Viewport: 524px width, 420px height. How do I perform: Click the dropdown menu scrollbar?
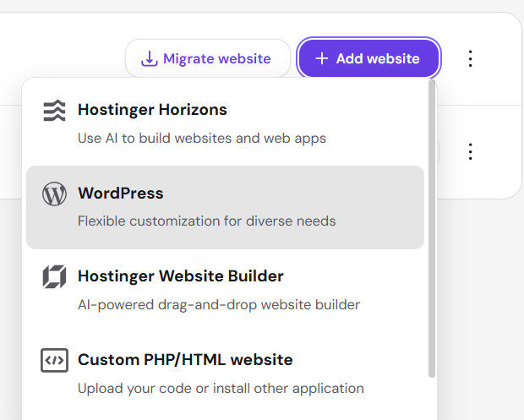(x=432, y=228)
